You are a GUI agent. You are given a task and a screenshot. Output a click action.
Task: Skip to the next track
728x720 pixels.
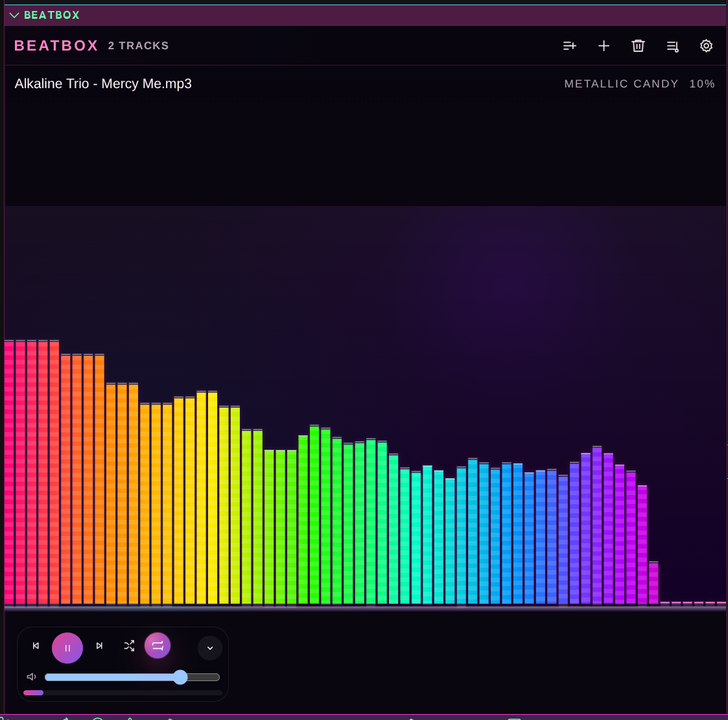pyautogui.click(x=99, y=645)
